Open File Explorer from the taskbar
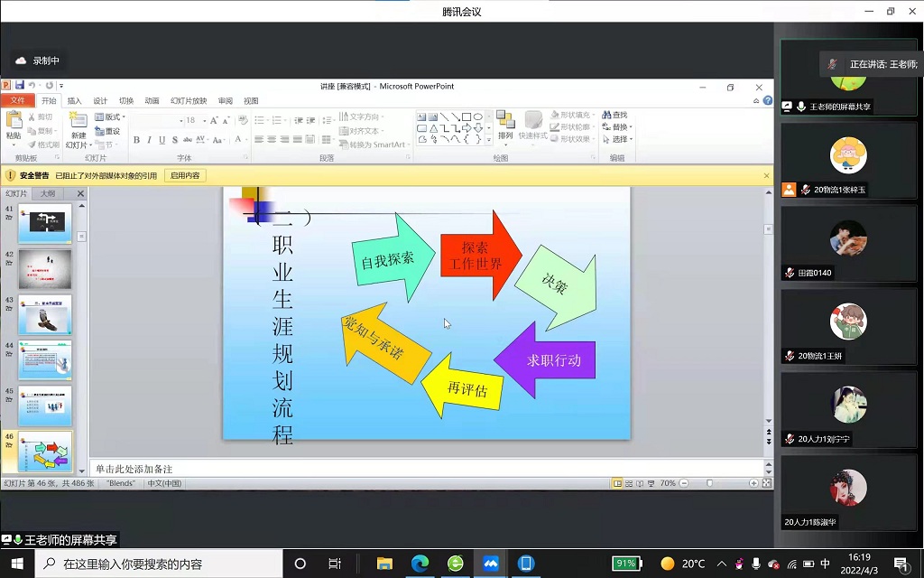 coord(383,564)
